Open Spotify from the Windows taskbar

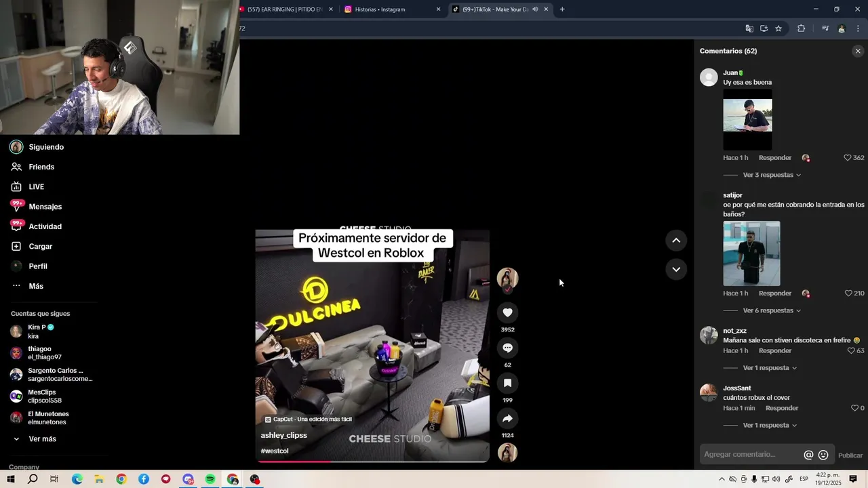[210, 479]
